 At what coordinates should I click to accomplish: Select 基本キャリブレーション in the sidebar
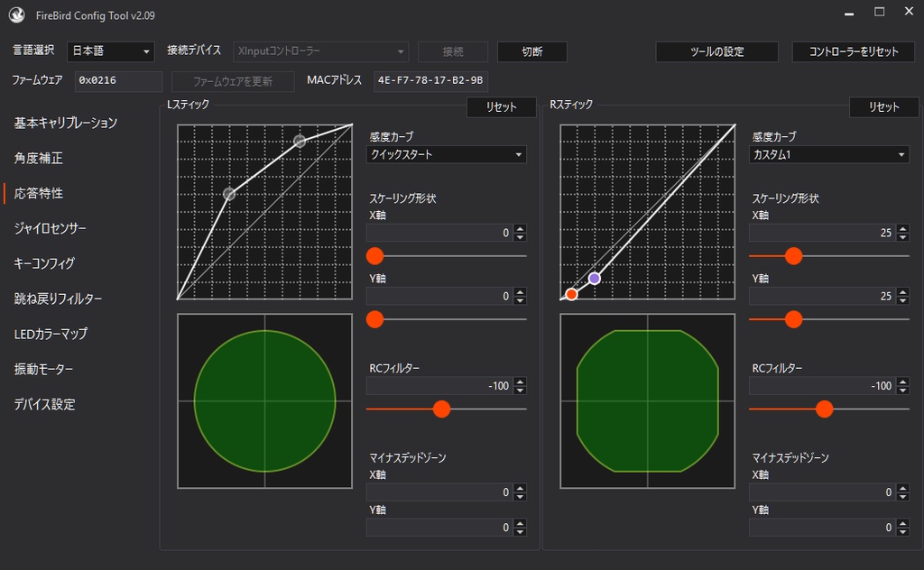tap(63, 122)
